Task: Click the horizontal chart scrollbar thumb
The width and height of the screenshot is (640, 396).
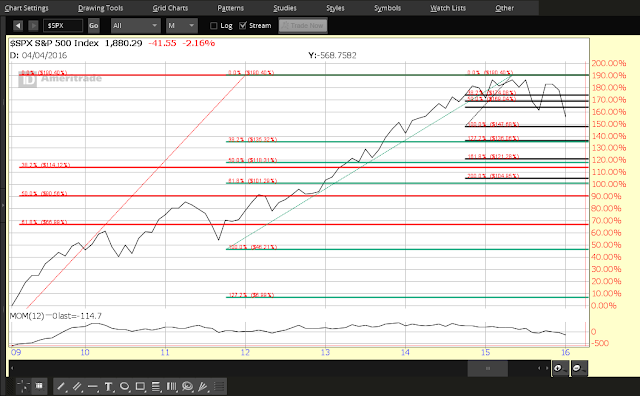Action: [487, 368]
